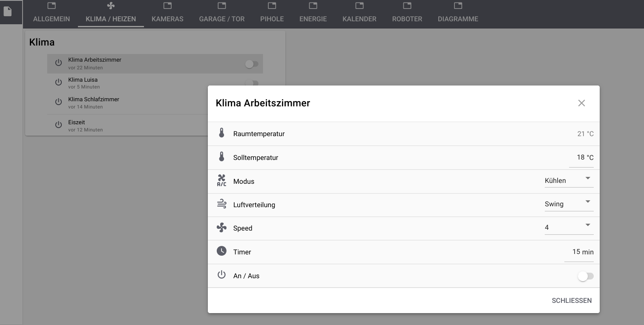Viewport: 644px width, 325px height.
Task: Click the wind icon beside Luftverteilung
Action: 221,205
